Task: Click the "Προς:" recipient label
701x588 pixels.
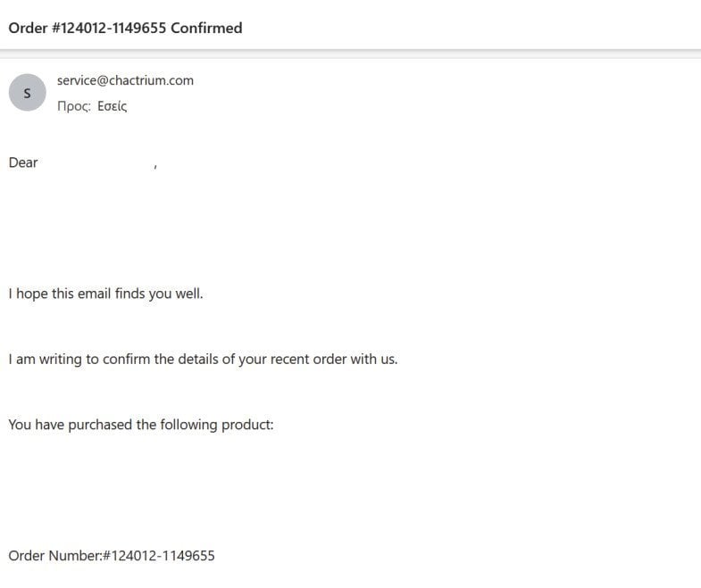Action: tap(74, 106)
